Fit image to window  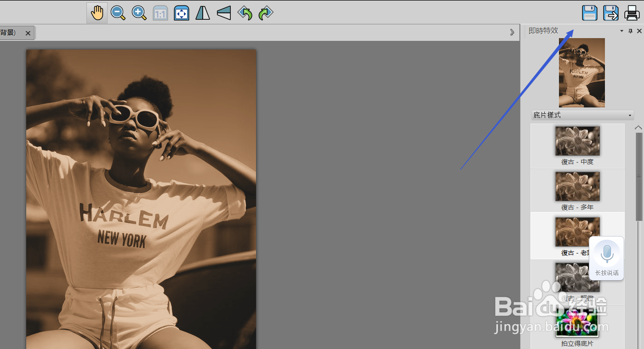(182, 13)
